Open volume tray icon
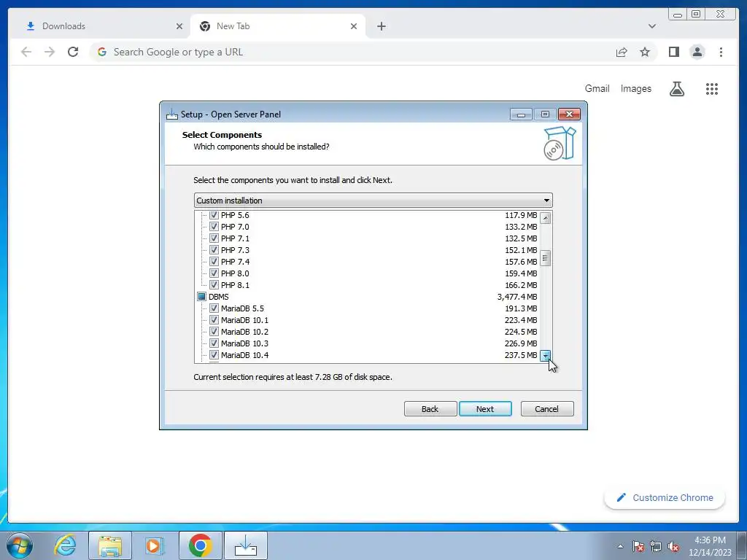The height and width of the screenshot is (560, 747). pyautogui.click(x=673, y=546)
